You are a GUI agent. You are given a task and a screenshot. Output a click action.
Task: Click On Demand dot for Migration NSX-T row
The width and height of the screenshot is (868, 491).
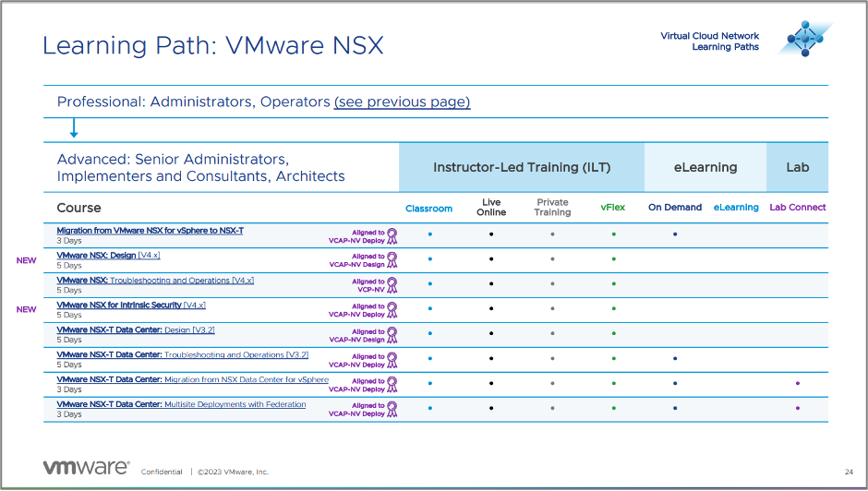pos(675,234)
